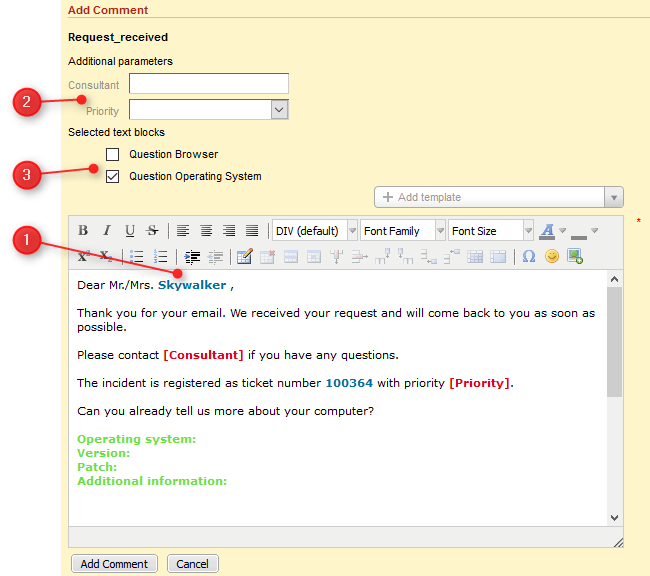Click the underline icon
This screenshot has height=576, width=650.
129,231
